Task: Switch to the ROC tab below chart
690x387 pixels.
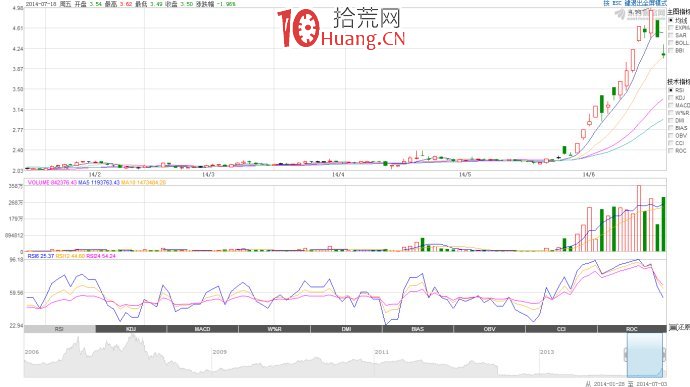Action: point(632,329)
